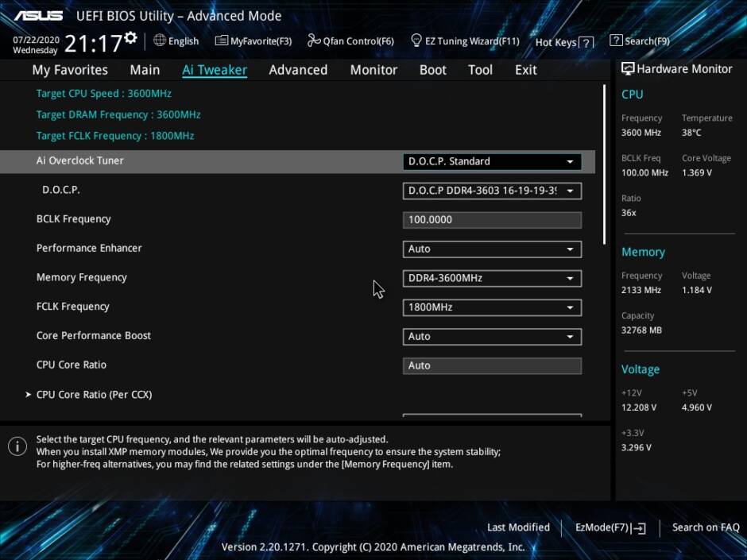The height and width of the screenshot is (560, 747).
Task: Open the Monitor tab
Action: (x=373, y=70)
